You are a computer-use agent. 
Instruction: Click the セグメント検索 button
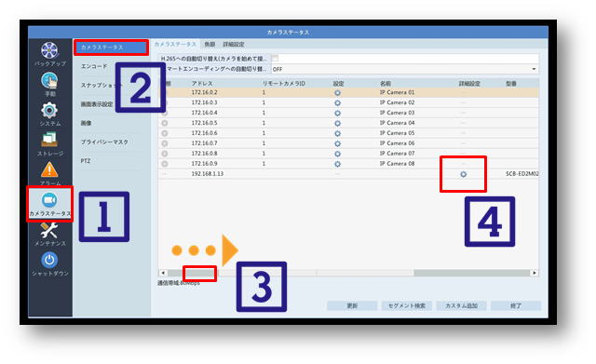coord(406,305)
